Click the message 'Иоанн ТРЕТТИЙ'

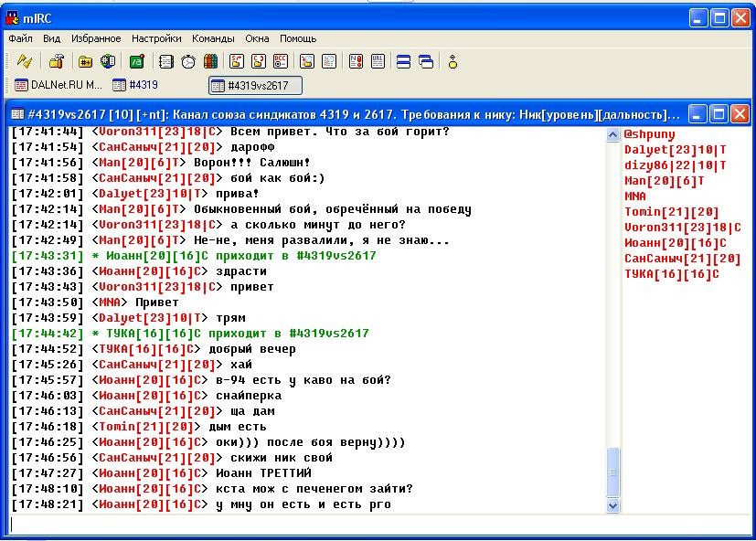[263, 472]
